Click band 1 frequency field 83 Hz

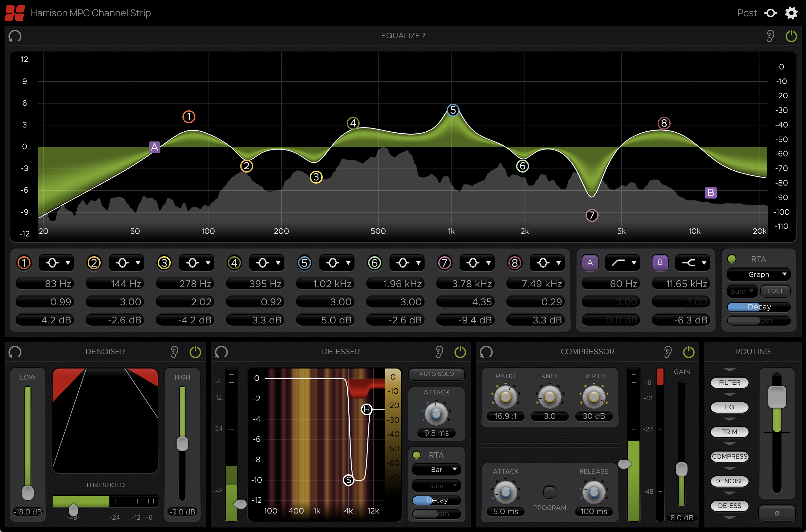(45, 283)
